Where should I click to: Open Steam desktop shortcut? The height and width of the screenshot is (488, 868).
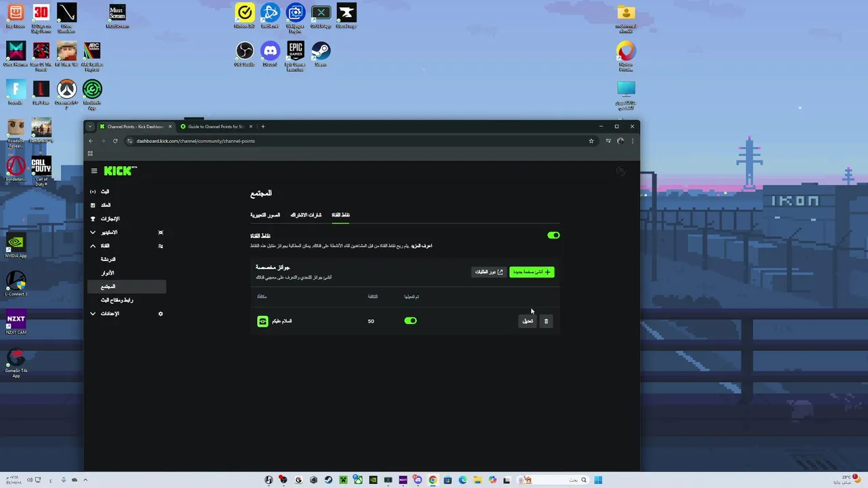(x=321, y=54)
